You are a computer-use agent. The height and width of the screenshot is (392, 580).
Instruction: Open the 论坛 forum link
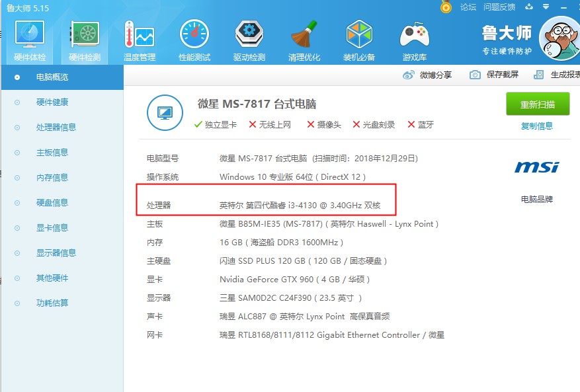468,7
